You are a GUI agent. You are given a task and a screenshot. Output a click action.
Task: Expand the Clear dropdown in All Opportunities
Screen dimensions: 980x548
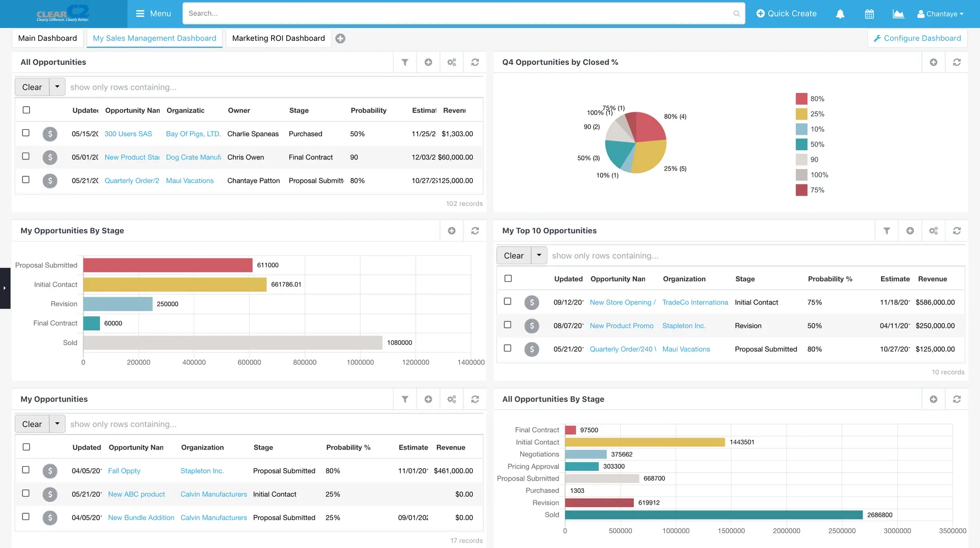point(57,87)
